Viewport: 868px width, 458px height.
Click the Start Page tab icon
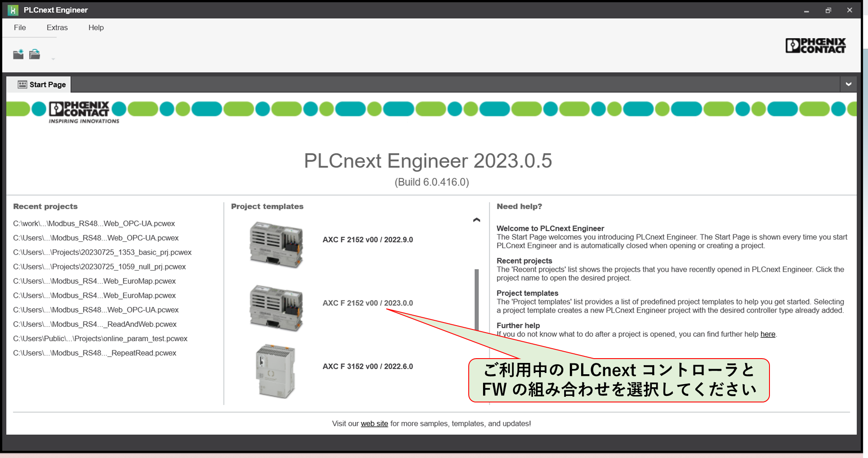pos(21,84)
